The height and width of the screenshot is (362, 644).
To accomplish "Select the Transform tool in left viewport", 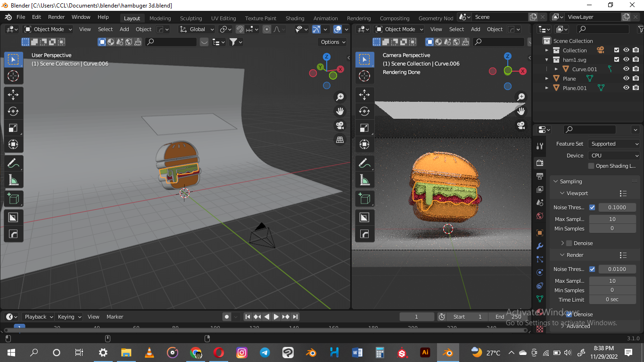I will pos(13,144).
